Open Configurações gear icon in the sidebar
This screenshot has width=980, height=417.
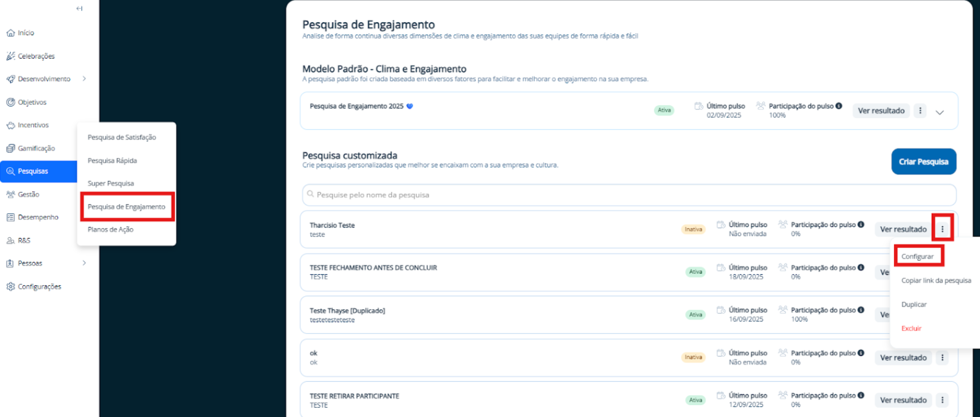10,286
